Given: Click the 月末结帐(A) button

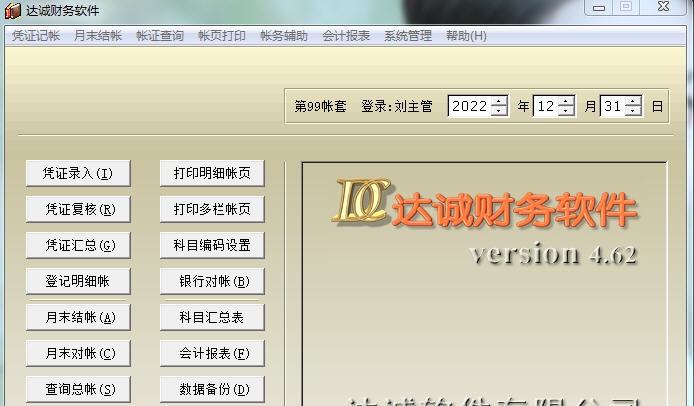Looking at the screenshot, I should 78,317.
